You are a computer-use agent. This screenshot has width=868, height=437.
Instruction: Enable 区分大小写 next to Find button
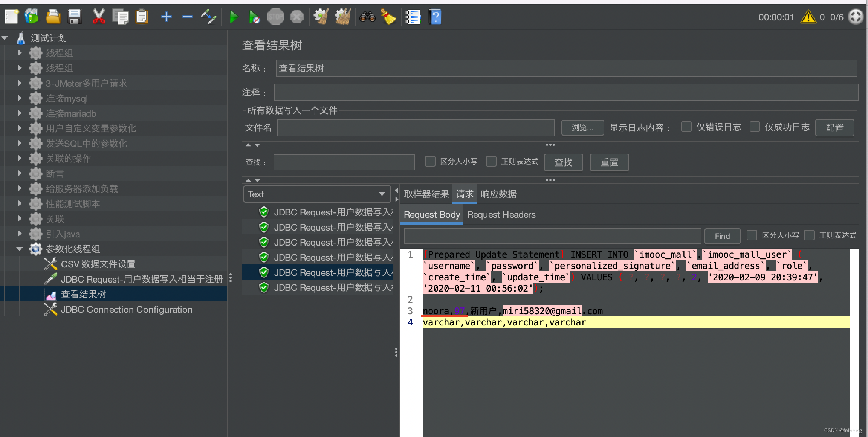pyautogui.click(x=752, y=235)
